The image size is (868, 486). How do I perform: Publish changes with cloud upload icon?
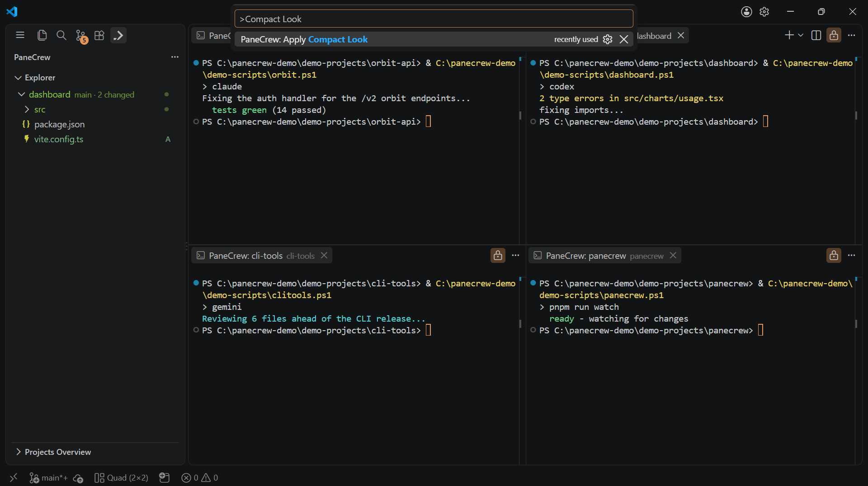78,478
